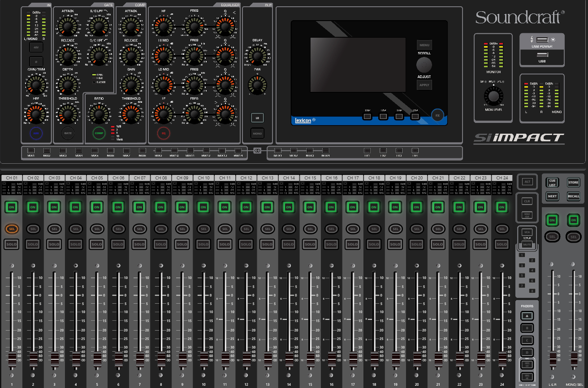Click the MON LEVEL knob
This screenshot has width=588, height=388.
(x=493, y=96)
